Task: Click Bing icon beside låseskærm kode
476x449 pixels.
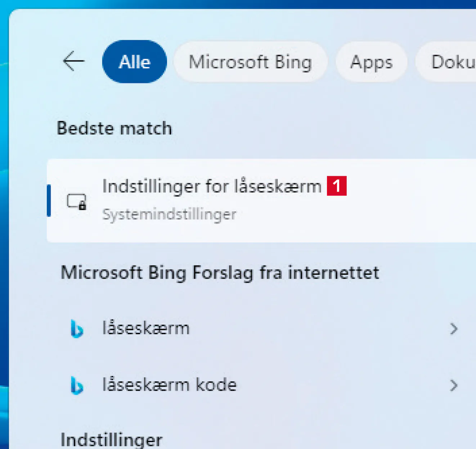Action: [77, 386]
